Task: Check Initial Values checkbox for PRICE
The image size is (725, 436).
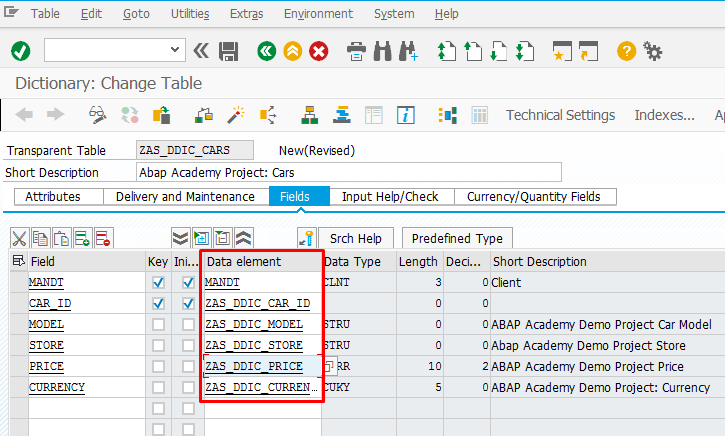Action: 188,367
